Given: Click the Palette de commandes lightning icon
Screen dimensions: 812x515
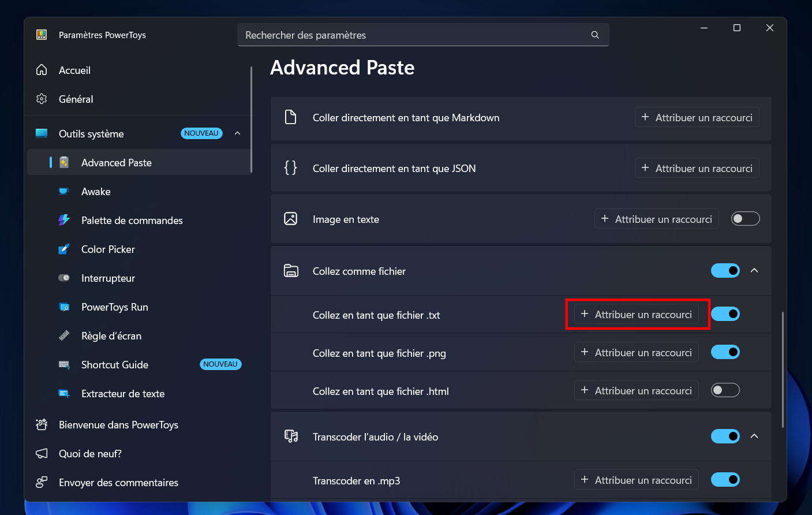Looking at the screenshot, I should tap(64, 220).
